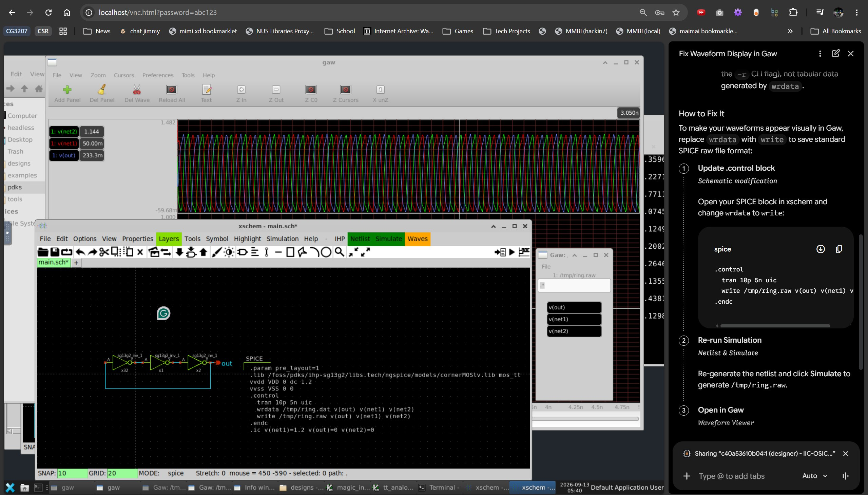Click the orange Waves button in xschem
Viewport: 868px width, 495px height.
417,239
